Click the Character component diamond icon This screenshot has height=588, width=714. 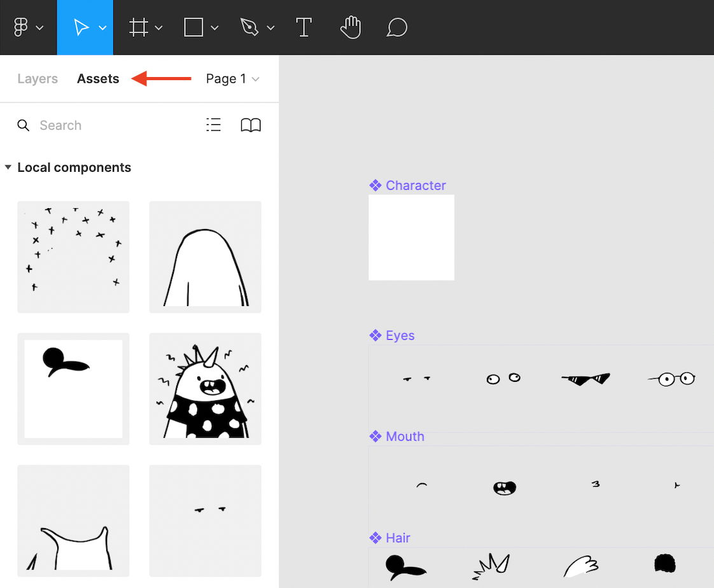point(375,185)
